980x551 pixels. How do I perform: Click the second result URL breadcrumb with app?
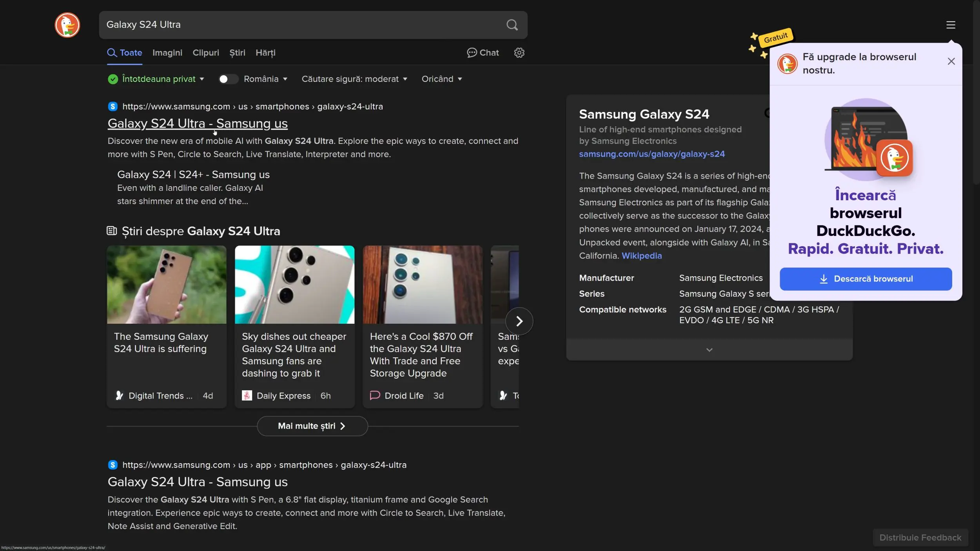click(x=264, y=465)
